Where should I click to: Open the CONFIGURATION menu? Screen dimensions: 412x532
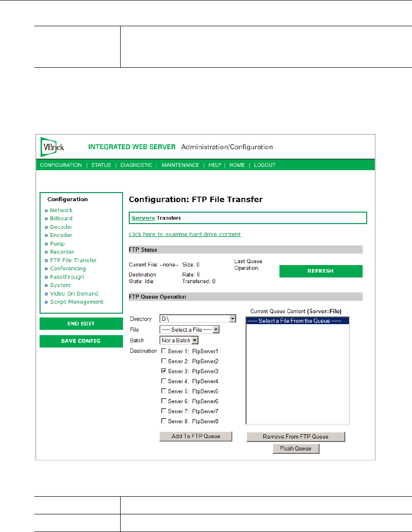click(61, 165)
